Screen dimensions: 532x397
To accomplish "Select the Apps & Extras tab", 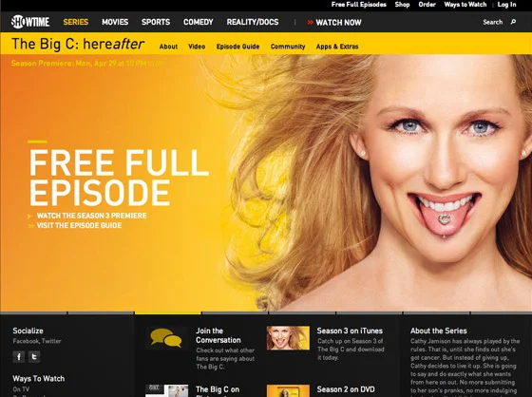I will tap(337, 47).
